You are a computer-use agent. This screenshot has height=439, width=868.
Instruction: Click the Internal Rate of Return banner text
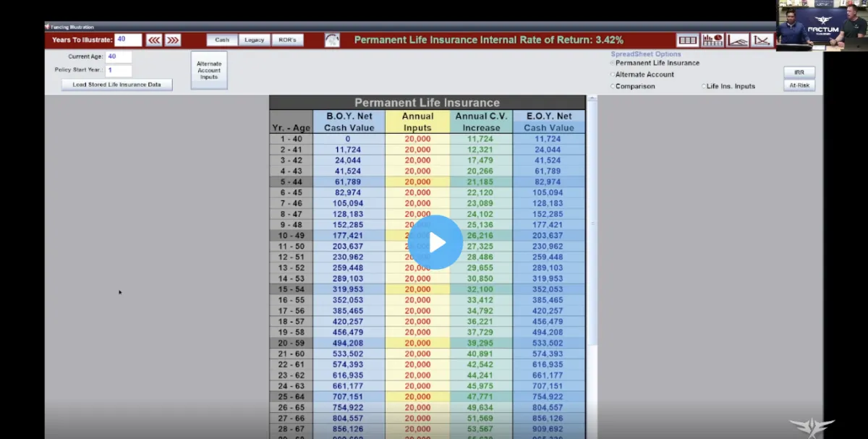tap(489, 40)
